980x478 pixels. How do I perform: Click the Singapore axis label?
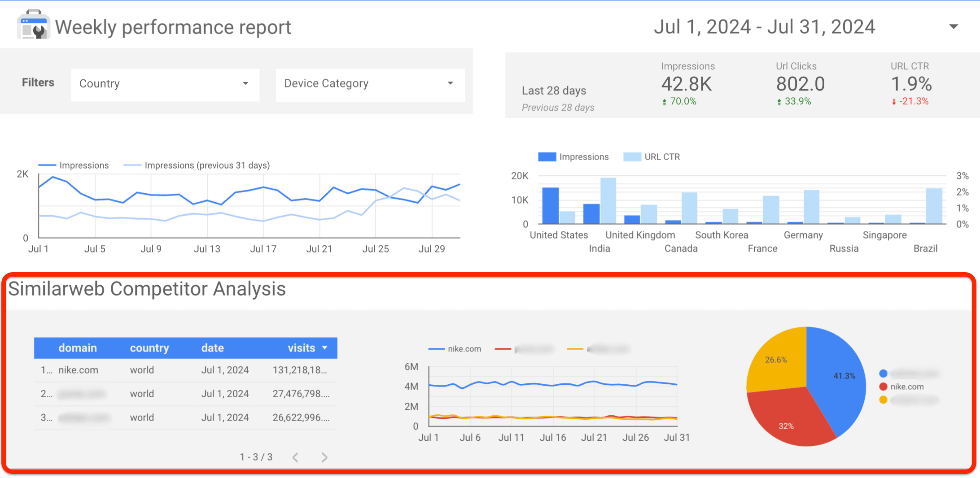(885, 235)
